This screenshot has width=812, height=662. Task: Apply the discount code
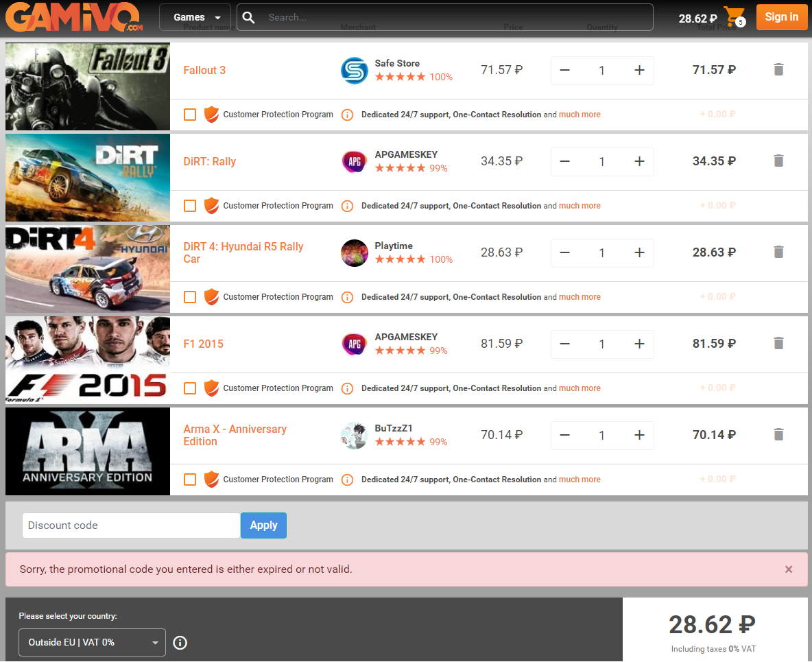click(x=263, y=525)
